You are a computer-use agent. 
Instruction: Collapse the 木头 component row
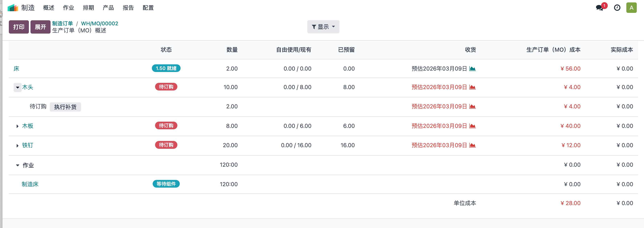17,87
